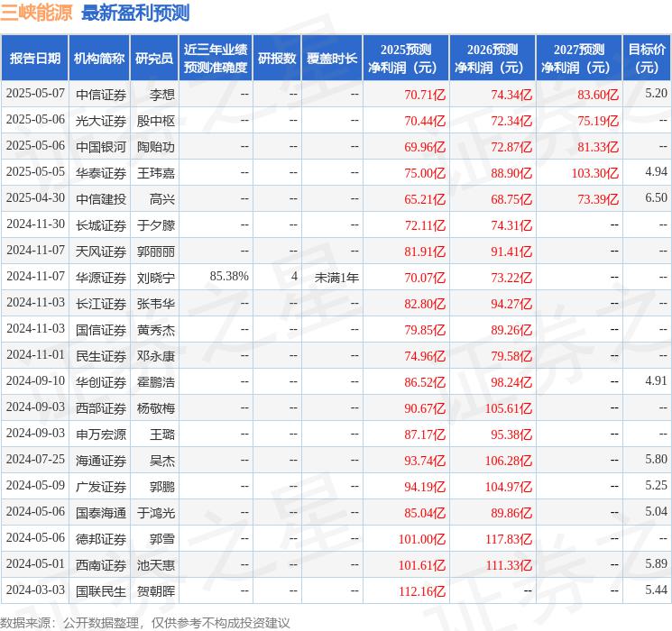Click 光大证券 institution cell
Image resolution: width=672 pixels, height=631 pixels.
pyautogui.click(x=101, y=121)
